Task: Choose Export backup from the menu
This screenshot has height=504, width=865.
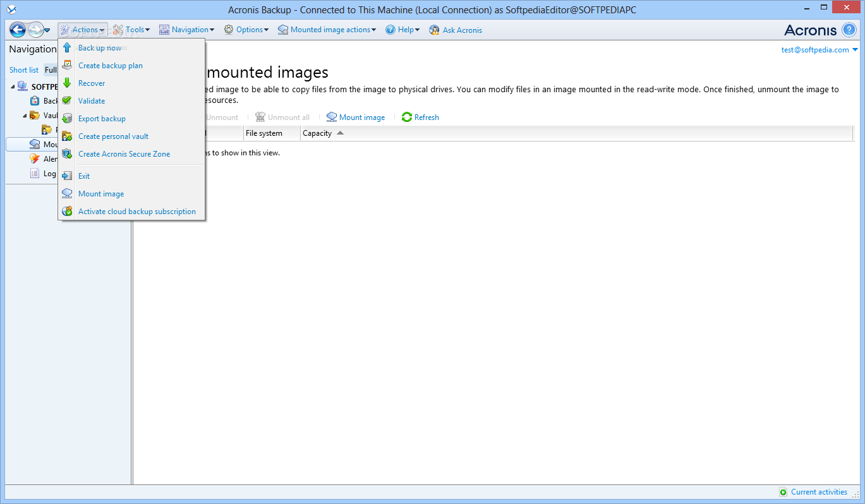Action: (x=131, y=119)
